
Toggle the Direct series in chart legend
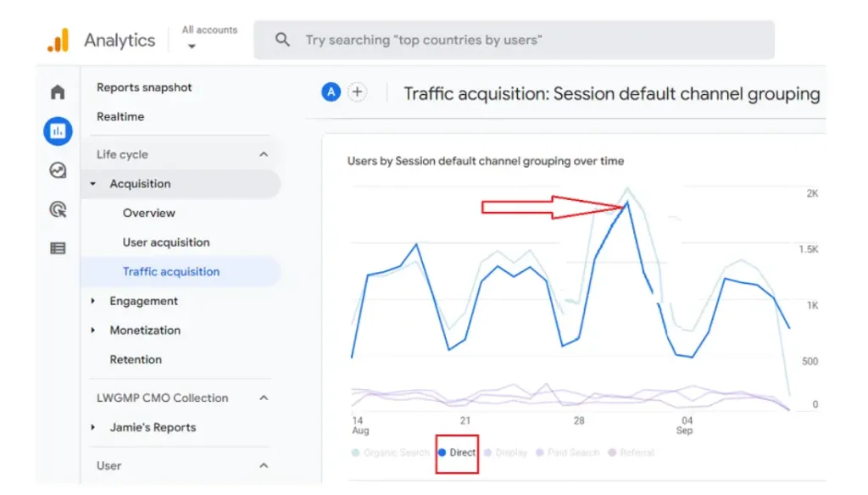[x=458, y=453]
